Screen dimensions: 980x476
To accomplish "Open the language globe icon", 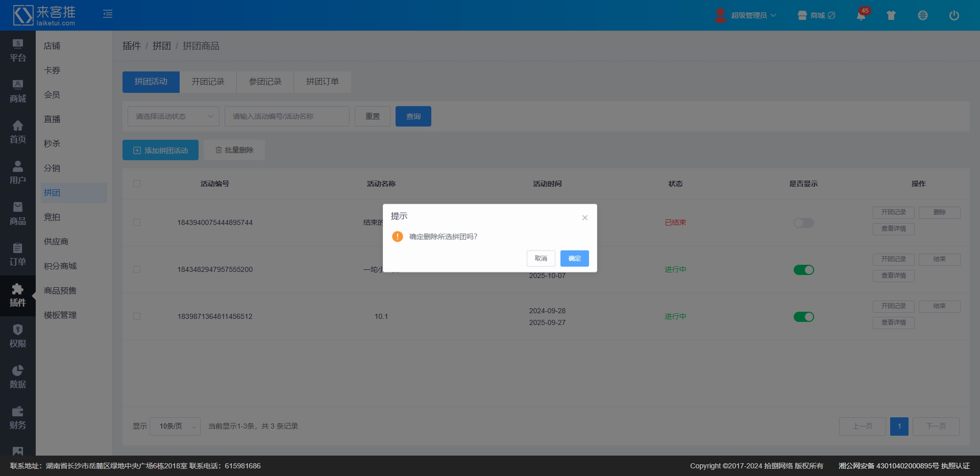I will tap(922, 15).
